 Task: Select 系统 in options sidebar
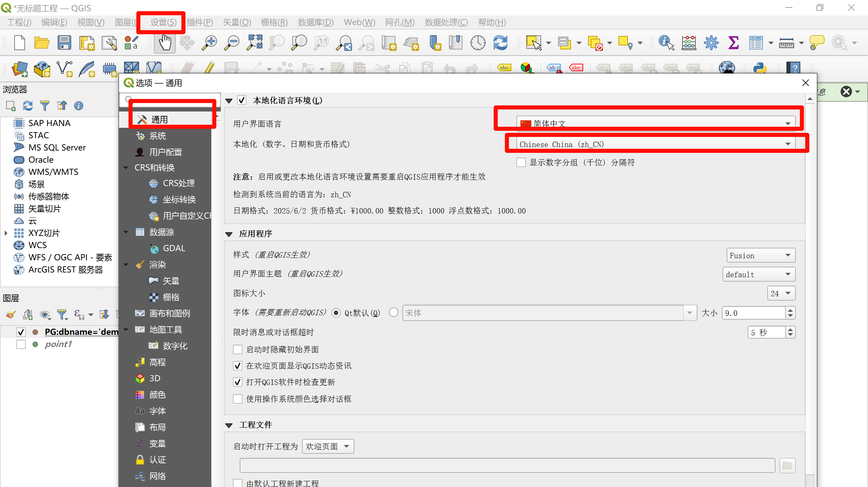coord(158,136)
